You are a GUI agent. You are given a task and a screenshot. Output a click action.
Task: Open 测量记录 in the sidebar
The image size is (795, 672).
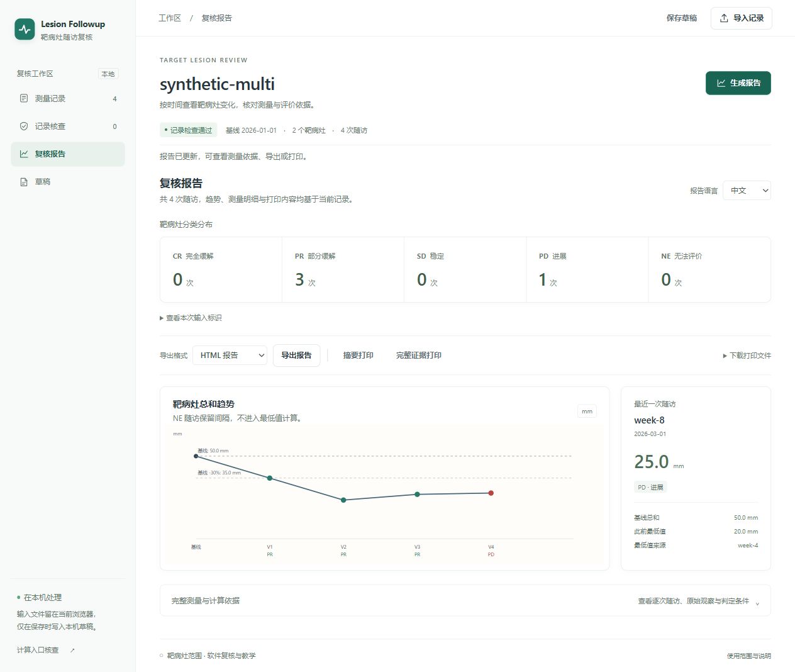tap(68, 99)
